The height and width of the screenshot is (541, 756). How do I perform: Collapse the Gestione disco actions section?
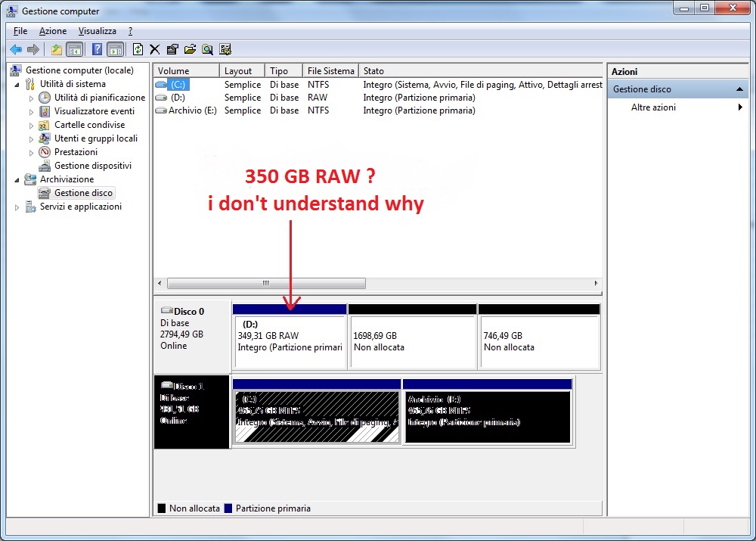[739, 89]
